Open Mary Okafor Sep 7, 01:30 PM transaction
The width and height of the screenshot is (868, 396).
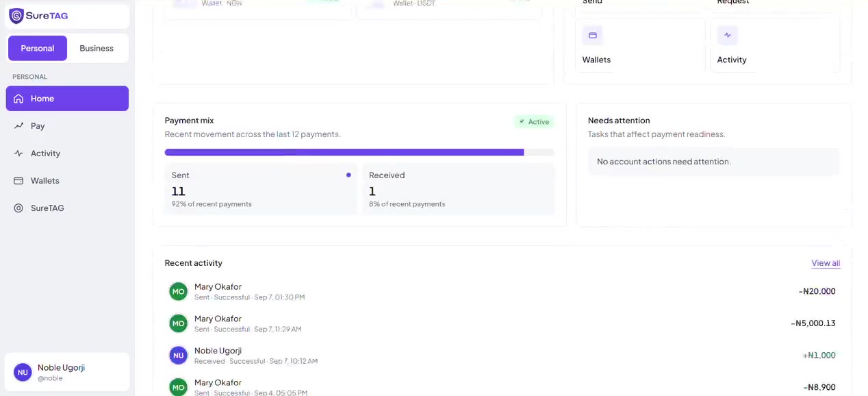(x=502, y=291)
